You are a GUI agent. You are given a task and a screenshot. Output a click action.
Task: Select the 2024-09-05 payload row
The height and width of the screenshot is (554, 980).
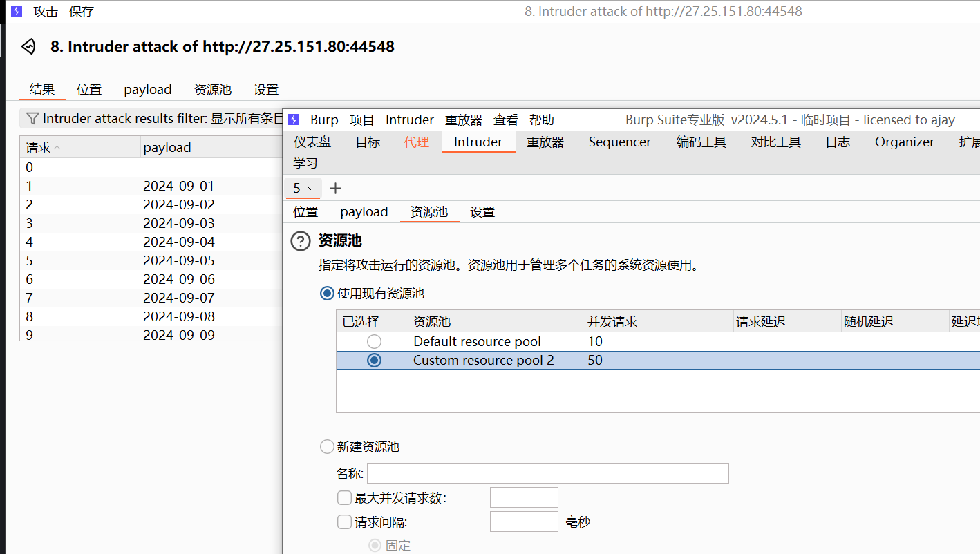pos(178,260)
